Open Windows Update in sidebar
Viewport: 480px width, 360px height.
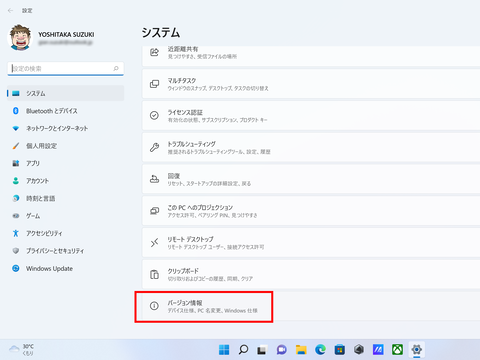coord(66,268)
